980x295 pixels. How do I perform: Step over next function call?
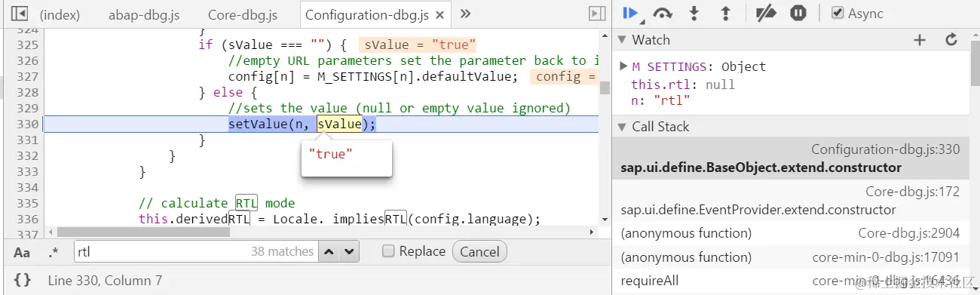pyautogui.click(x=663, y=13)
